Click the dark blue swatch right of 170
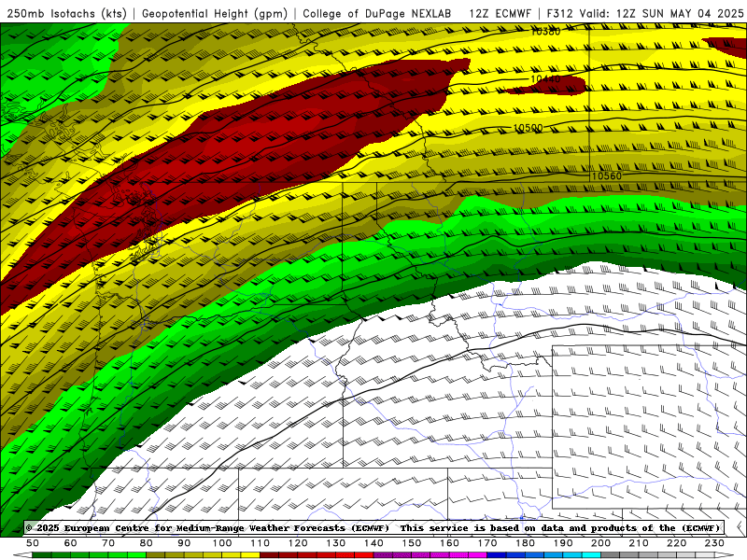This screenshot has width=747, height=560. pos(497,555)
